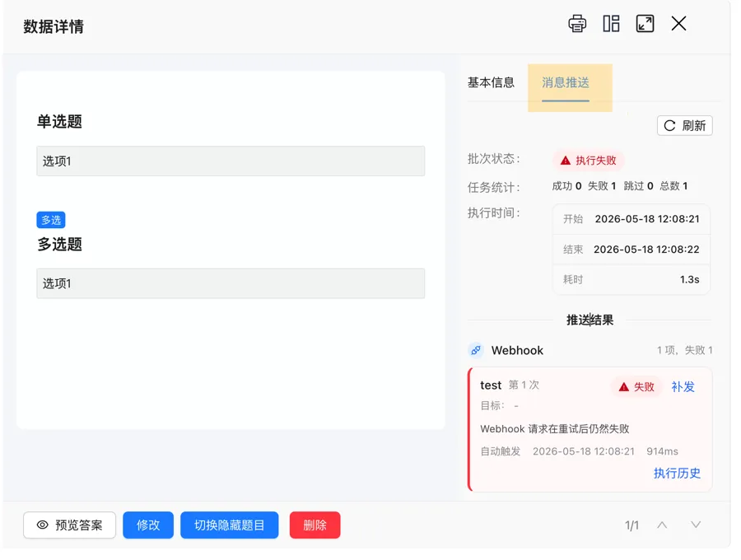Print the data details

click(x=577, y=24)
